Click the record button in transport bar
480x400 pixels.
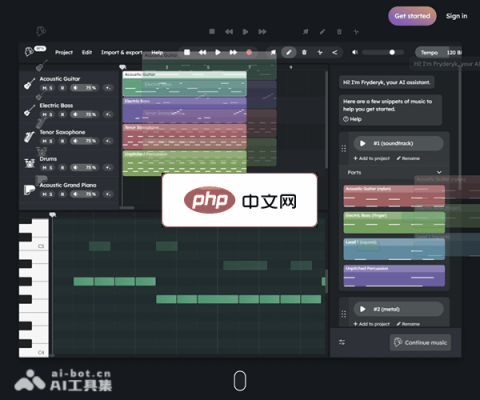click(249, 52)
